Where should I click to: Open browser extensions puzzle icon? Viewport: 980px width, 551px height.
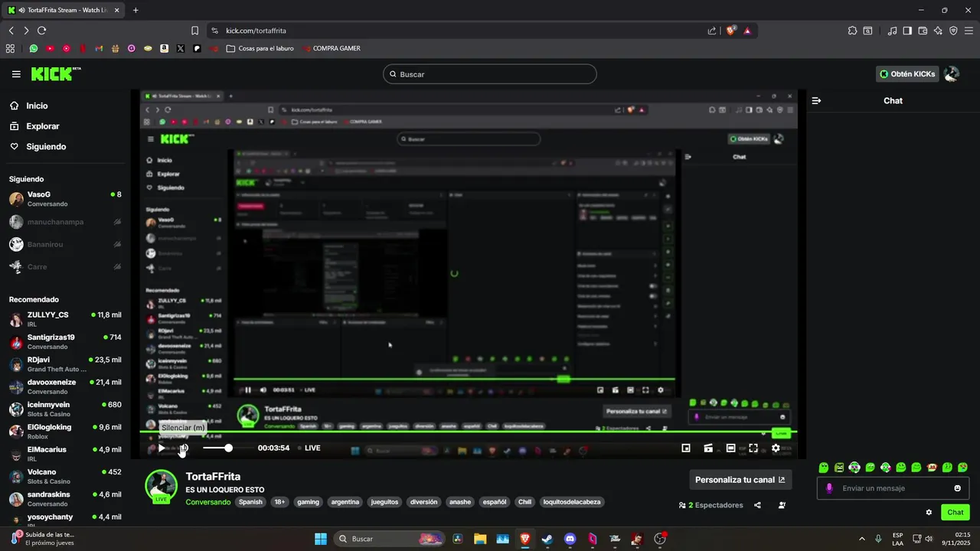(852, 31)
